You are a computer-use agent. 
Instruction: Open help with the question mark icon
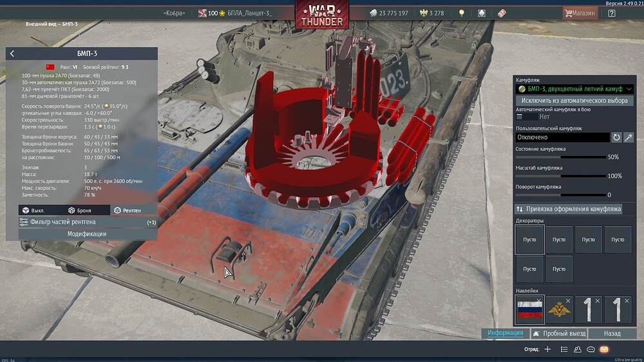click(612, 13)
